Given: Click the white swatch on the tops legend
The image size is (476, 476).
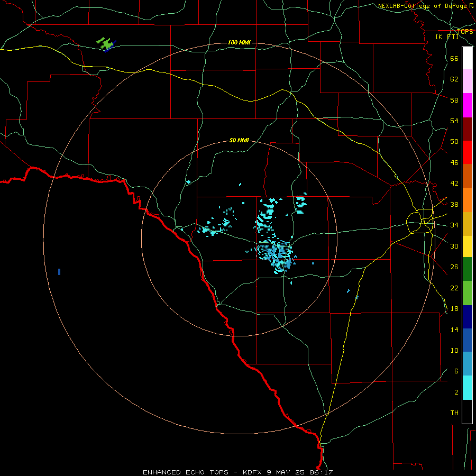Looking at the screenshot, I should 467,58.
